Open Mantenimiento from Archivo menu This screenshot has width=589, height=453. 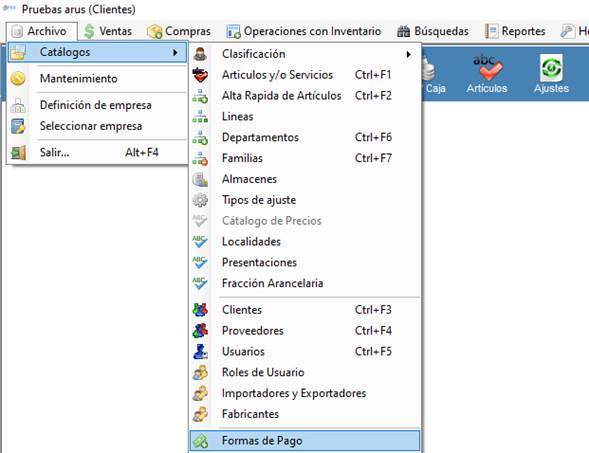coord(97,79)
